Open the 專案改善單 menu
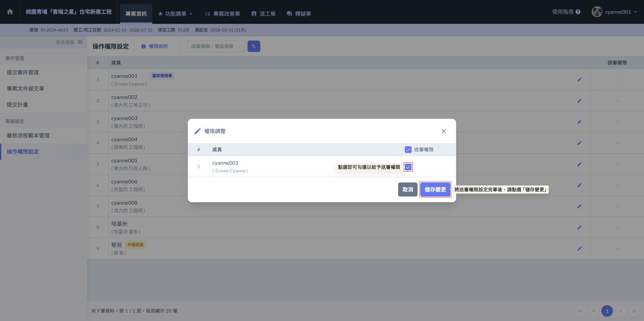The height and width of the screenshot is (321, 644). tap(222, 14)
